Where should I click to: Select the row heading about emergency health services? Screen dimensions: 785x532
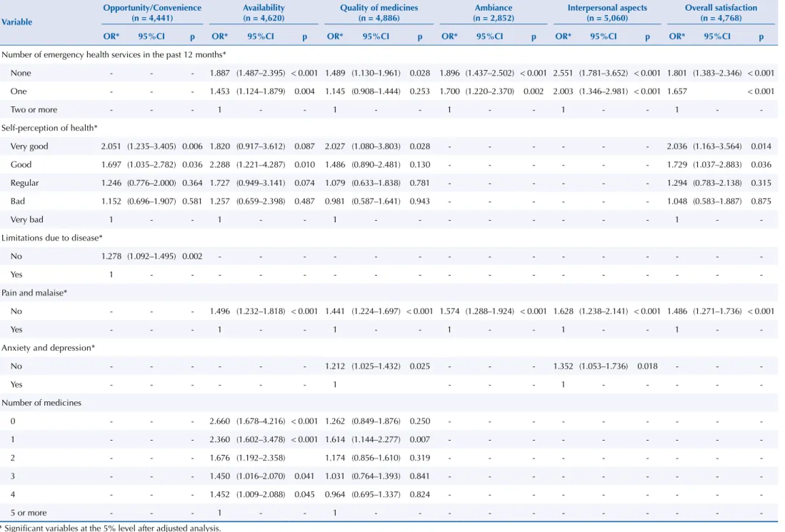pos(114,54)
